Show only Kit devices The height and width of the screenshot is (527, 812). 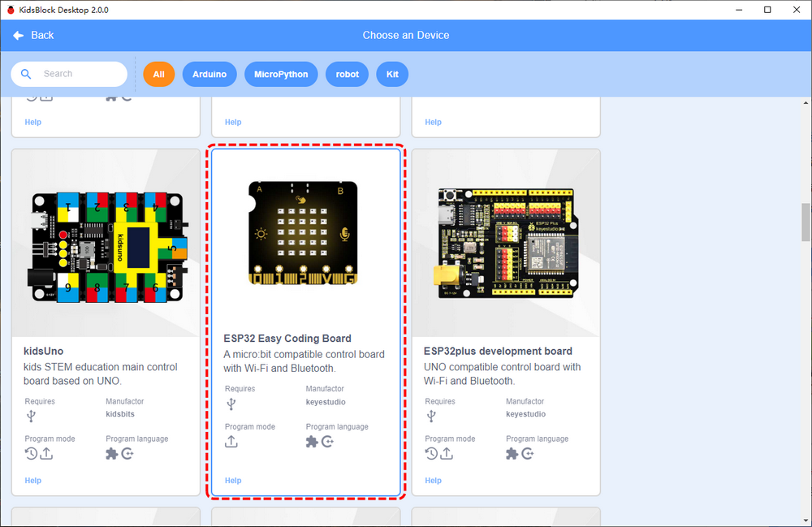tap(392, 74)
